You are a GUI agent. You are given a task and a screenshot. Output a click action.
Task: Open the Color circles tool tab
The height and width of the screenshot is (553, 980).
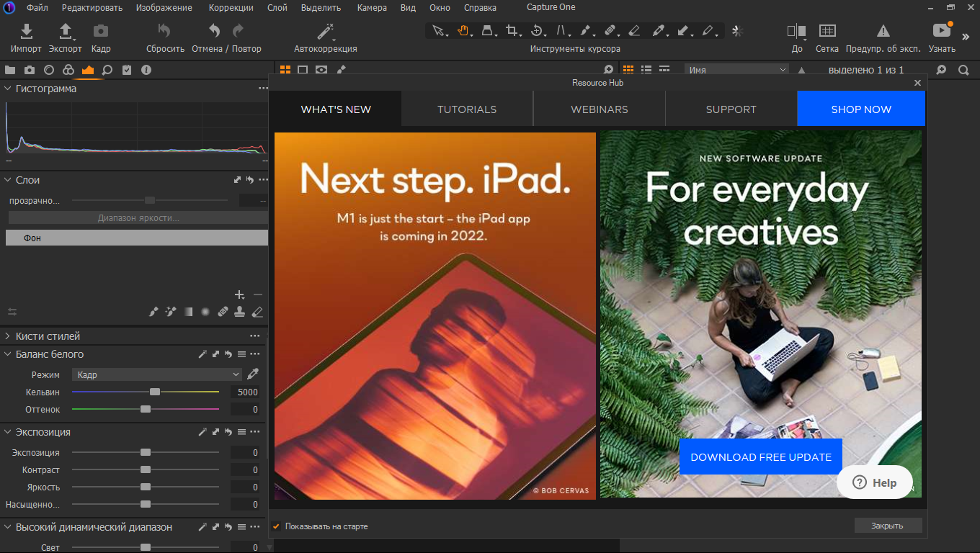(68, 70)
